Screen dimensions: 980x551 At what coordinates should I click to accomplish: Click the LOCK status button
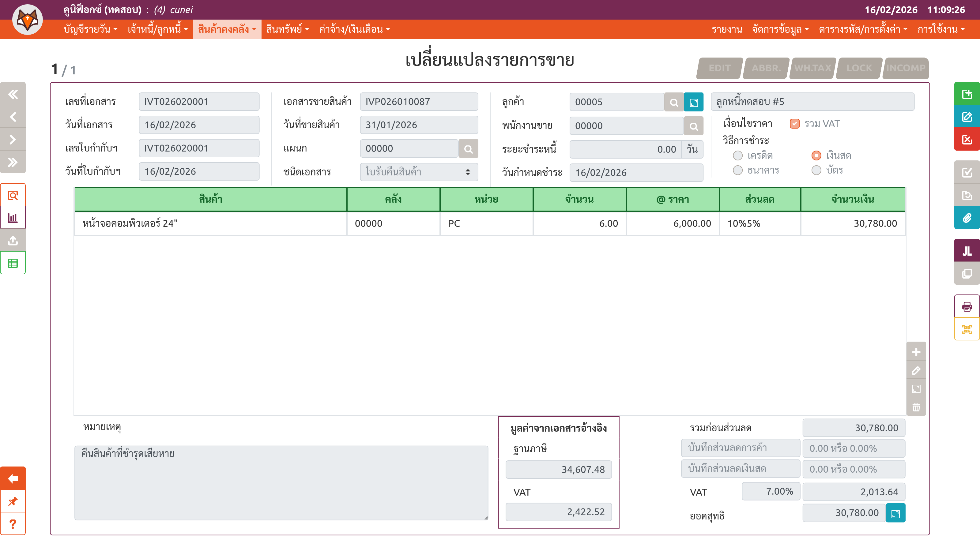(x=859, y=68)
